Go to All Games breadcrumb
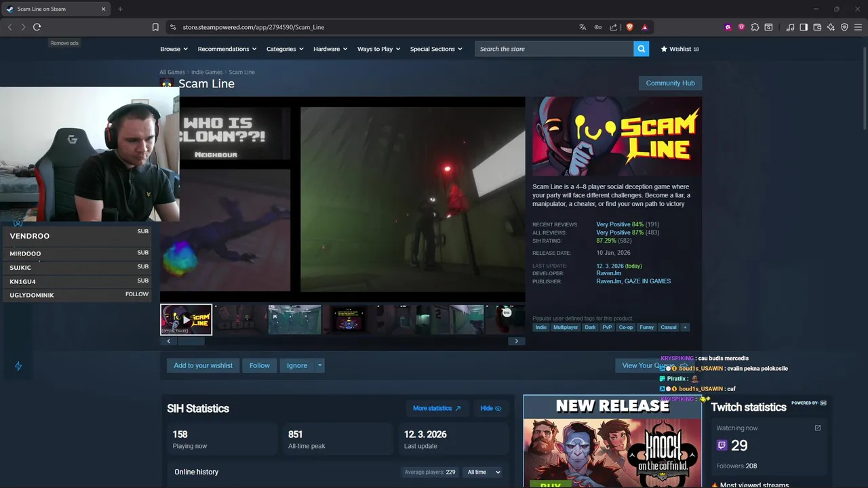The width and height of the screenshot is (868, 488). coord(172,72)
